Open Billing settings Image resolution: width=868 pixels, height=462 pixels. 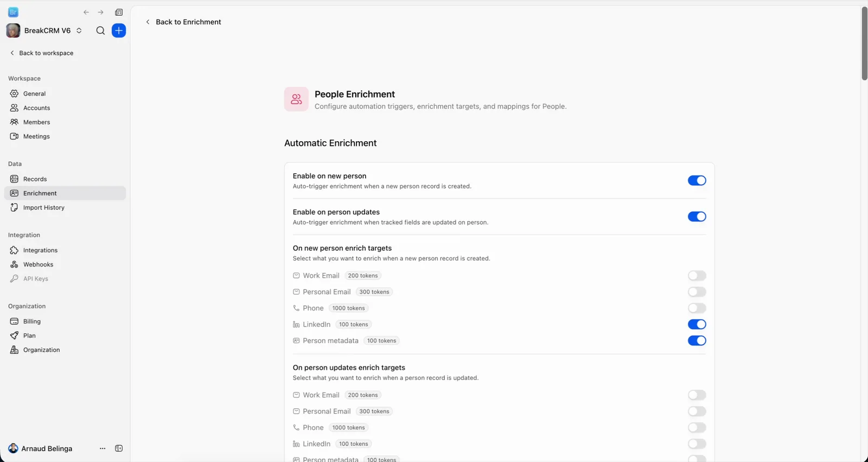point(65,321)
